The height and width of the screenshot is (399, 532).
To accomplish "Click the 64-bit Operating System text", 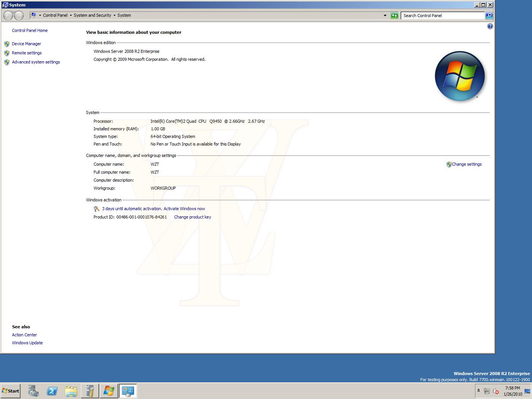I will click(173, 136).
